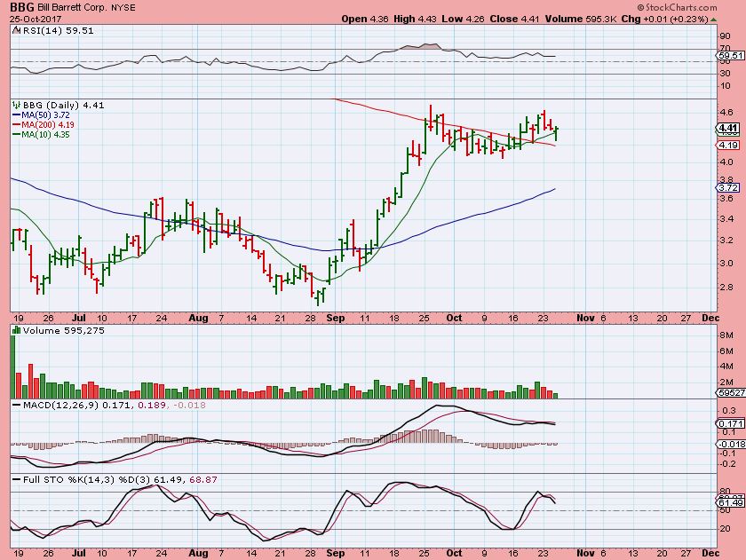This screenshot has height=560, width=746.
Task: Click the 59527 volume axis tag
Action: click(732, 392)
